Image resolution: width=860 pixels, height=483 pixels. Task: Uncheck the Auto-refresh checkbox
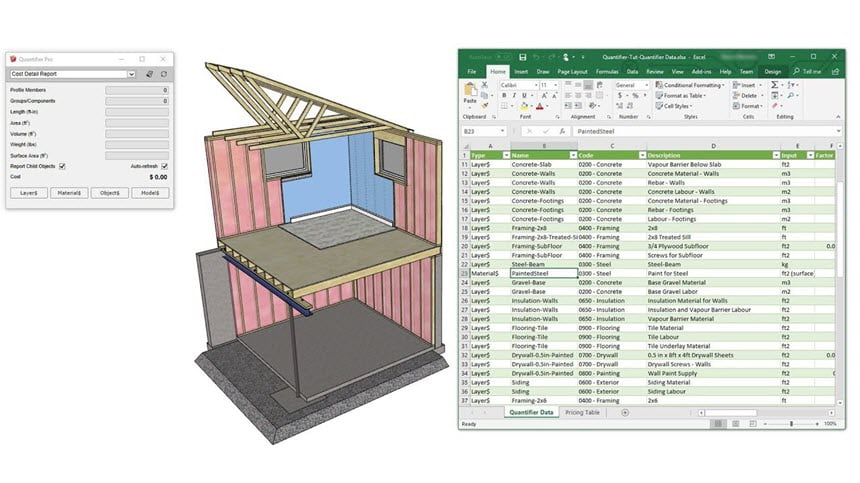[165, 166]
